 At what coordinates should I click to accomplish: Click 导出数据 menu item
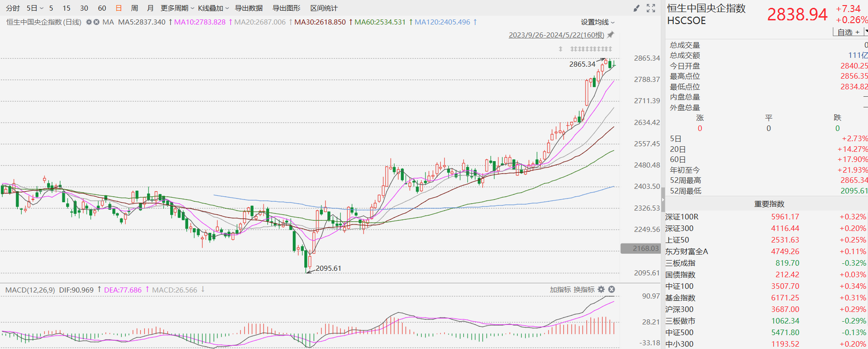[x=249, y=8]
